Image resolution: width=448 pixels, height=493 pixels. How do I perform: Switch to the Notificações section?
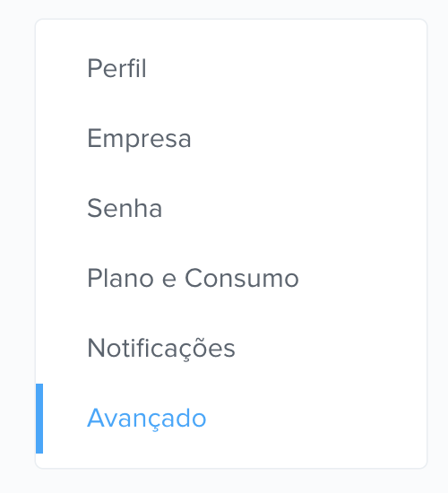(x=161, y=348)
